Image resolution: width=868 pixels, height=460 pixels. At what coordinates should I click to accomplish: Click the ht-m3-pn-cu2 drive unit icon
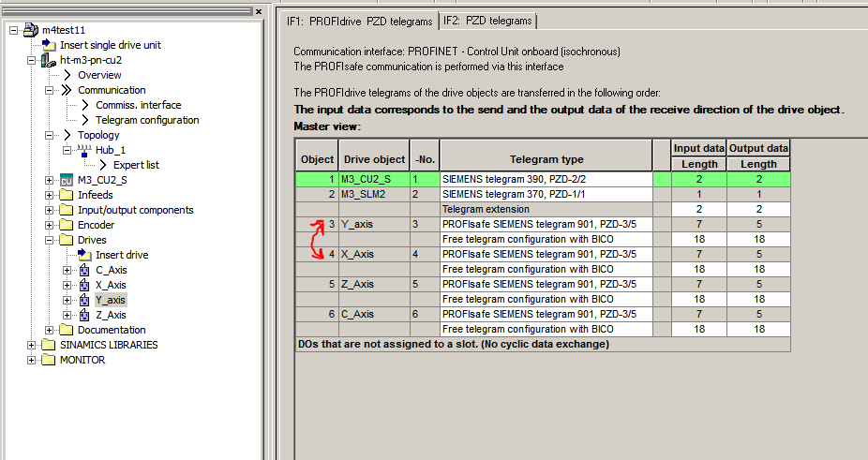[x=49, y=60]
